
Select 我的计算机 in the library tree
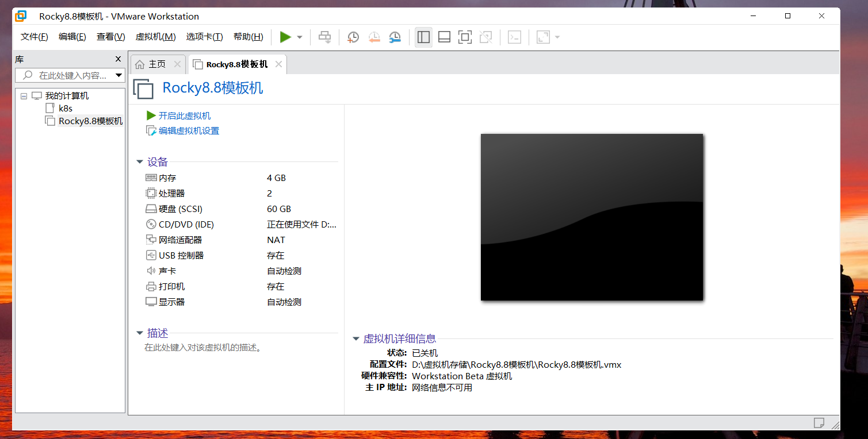coord(67,96)
